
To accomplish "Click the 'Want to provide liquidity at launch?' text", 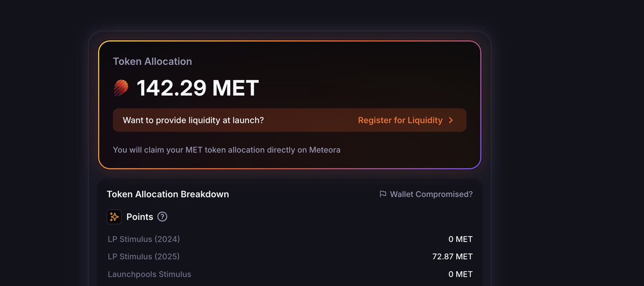I will [x=193, y=120].
